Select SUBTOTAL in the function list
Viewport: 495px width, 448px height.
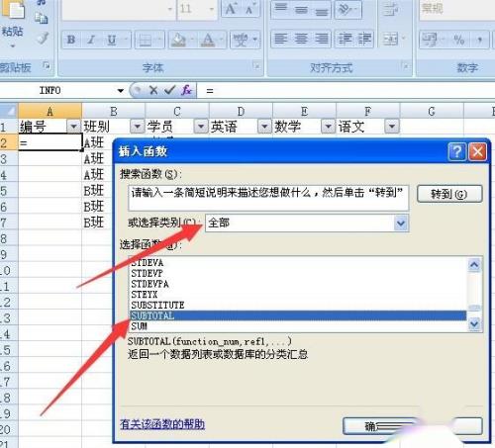tap(298, 315)
